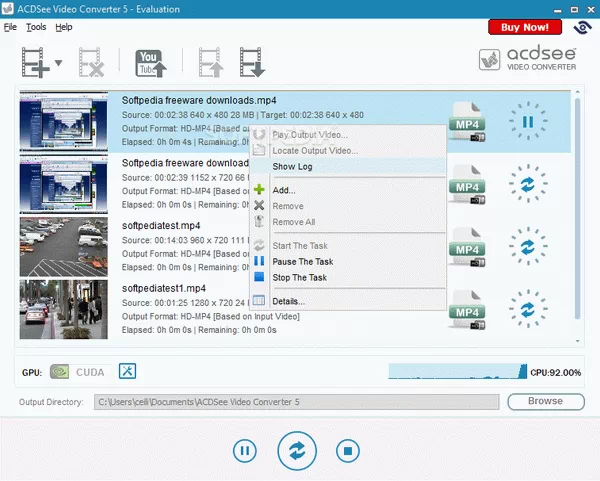The height and width of the screenshot is (481, 600).
Task: Open the Help menu
Action: coord(64,27)
